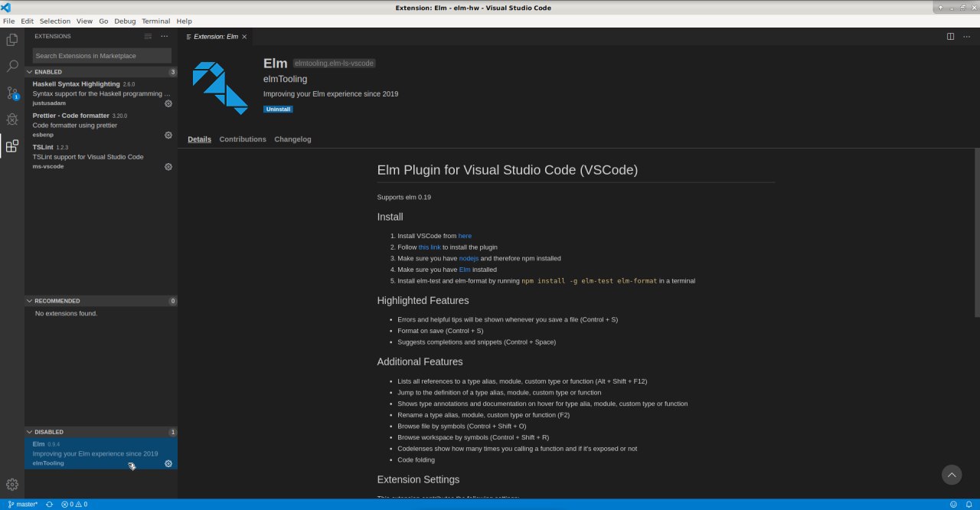Click the feedback smiley in status bar
The width and height of the screenshot is (980, 510).
pos(953,504)
